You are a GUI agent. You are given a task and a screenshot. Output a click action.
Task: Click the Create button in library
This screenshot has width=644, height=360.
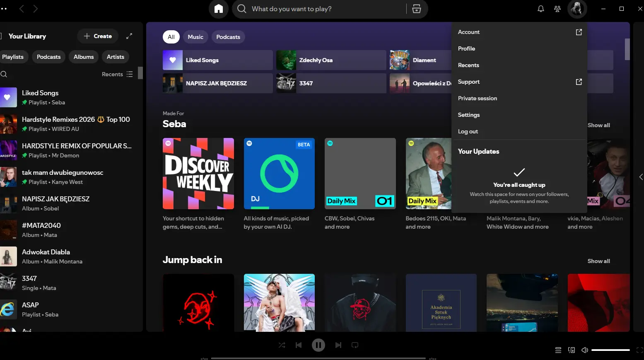(x=98, y=36)
